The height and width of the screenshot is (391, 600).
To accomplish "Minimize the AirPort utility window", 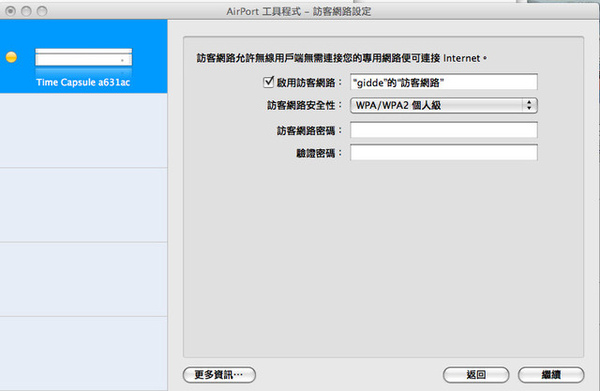I will pos(26,11).
